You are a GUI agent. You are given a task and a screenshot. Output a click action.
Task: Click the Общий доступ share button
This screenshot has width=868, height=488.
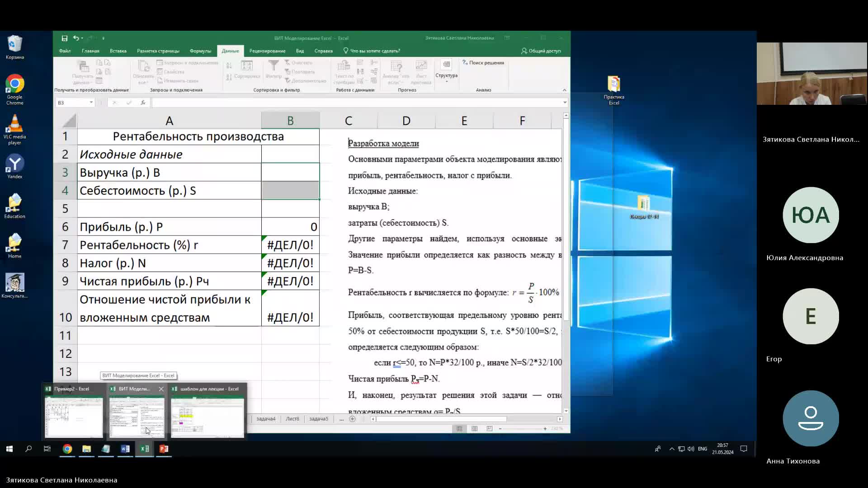pyautogui.click(x=541, y=51)
